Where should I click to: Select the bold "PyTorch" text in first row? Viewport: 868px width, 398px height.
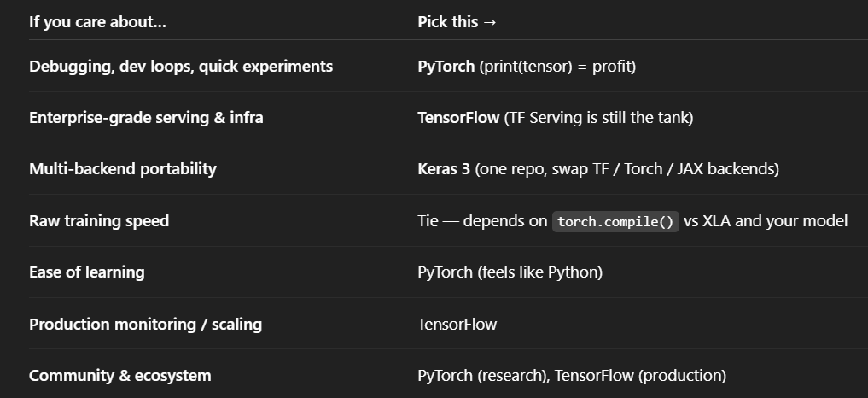click(446, 66)
